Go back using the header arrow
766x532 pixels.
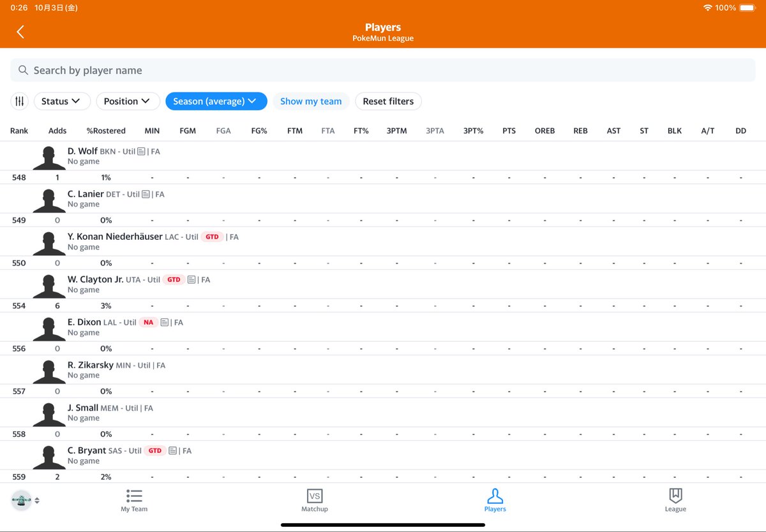pos(20,32)
